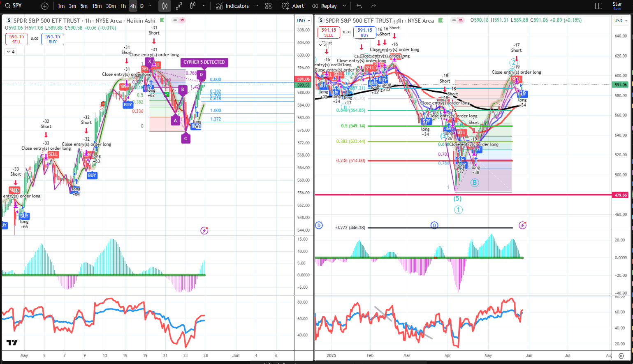633x364 pixels.
Task: Click the circled B wave label on 4h chart
Action: (x=475, y=182)
